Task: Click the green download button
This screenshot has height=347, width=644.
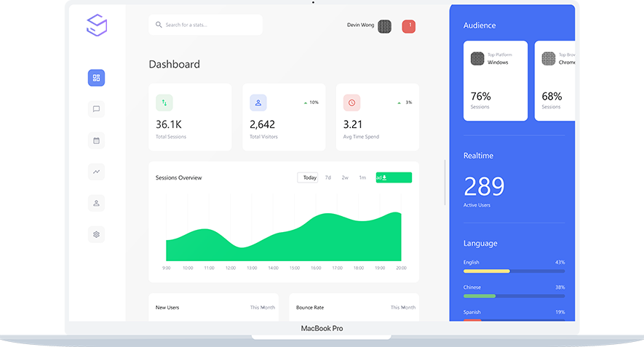Action: [x=394, y=178]
